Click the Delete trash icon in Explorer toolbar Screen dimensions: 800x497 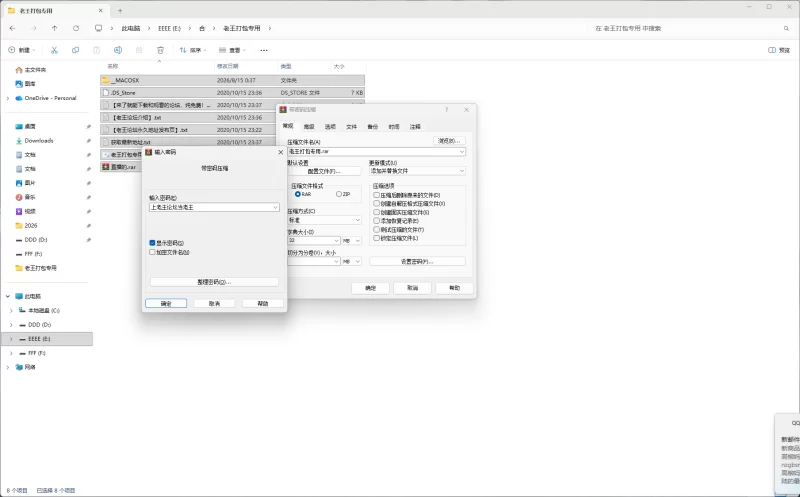click(x=160, y=50)
